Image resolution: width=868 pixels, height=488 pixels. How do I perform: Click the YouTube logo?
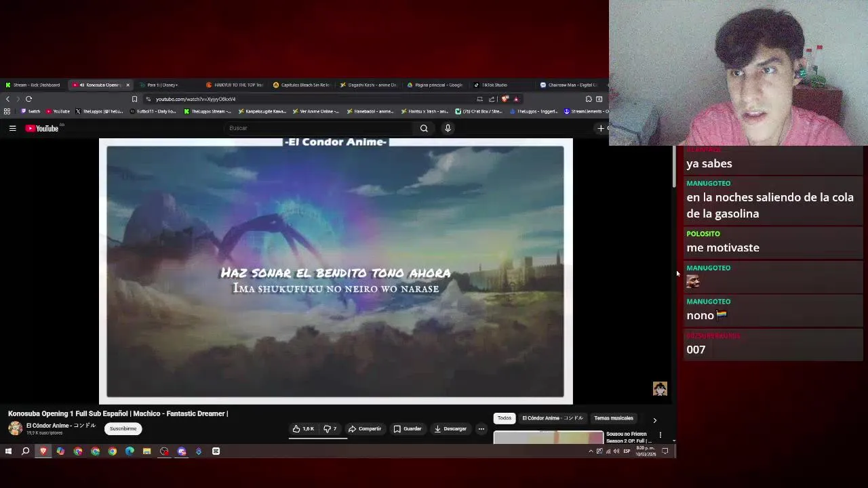42,128
